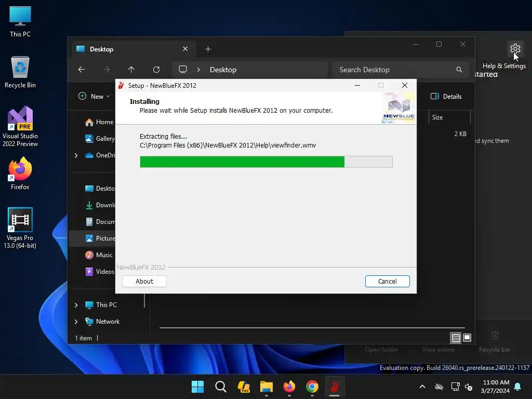The width and height of the screenshot is (532, 399).
Task: Click the PC icon in address bar
Action: [x=183, y=70]
